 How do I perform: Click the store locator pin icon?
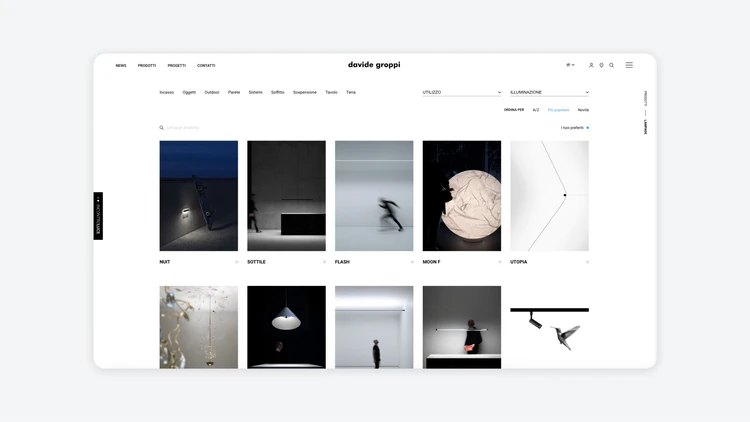[x=601, y=65]
